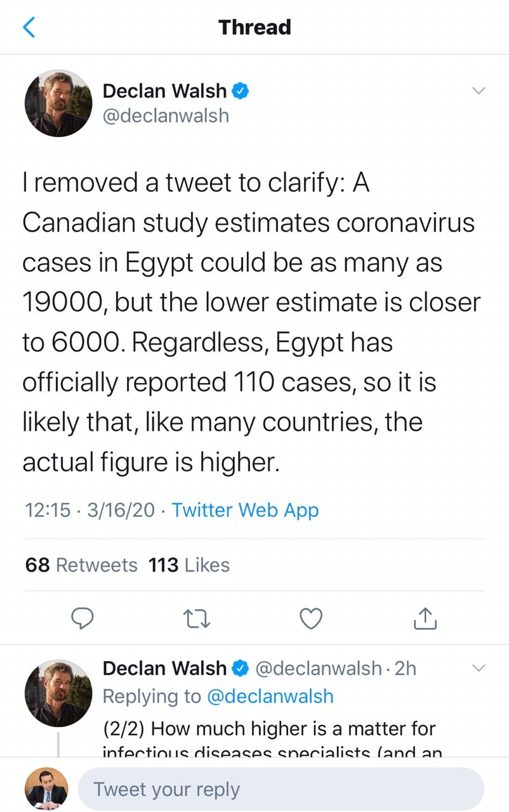
Task: Expand the options chevron on the reply tweet
Action: pyautogui.click(x=479, y=668)
